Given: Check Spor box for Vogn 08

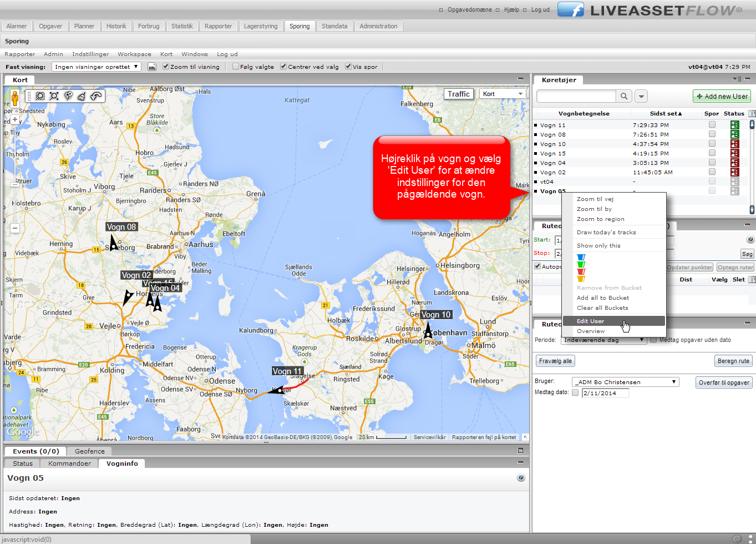Looking at the screenshot, I should click(712, 134).
